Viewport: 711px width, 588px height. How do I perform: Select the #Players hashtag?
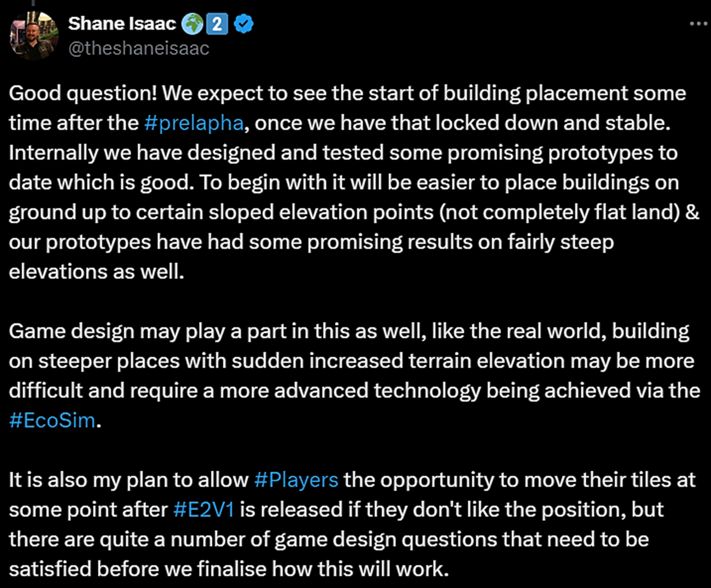(x=296, y=480)
